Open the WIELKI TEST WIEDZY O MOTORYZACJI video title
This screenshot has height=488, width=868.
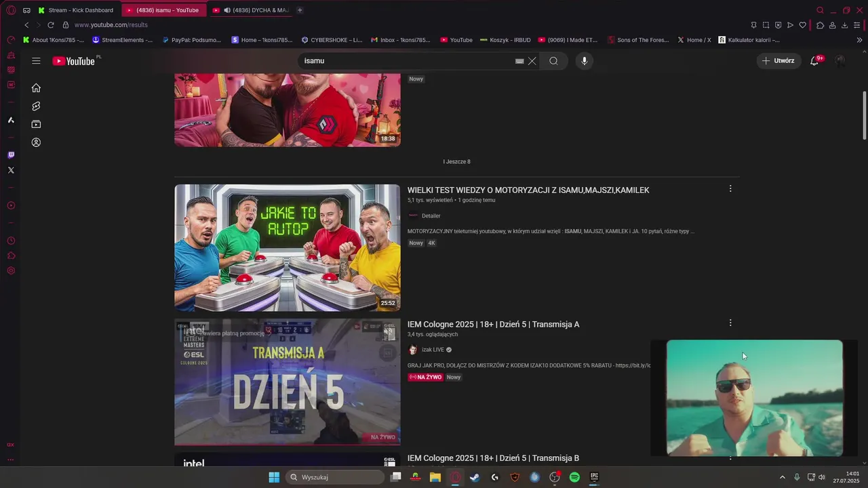(528, 190)
